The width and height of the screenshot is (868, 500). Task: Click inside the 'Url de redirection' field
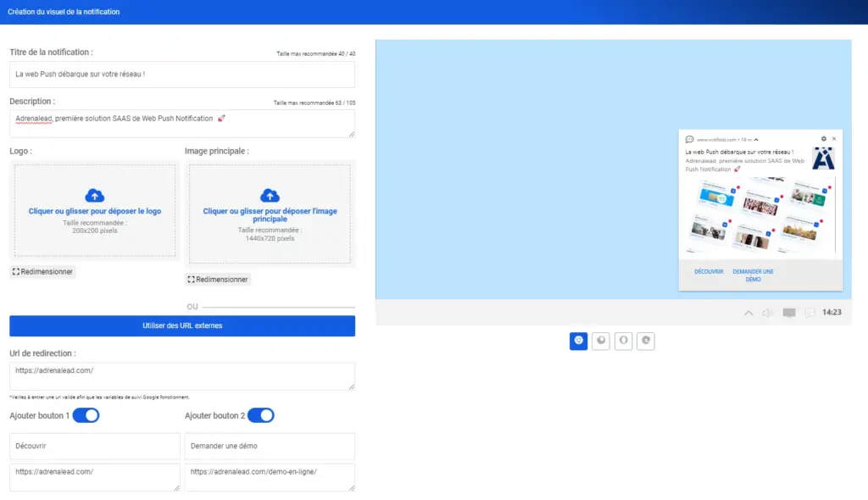[x=181, y=376]
